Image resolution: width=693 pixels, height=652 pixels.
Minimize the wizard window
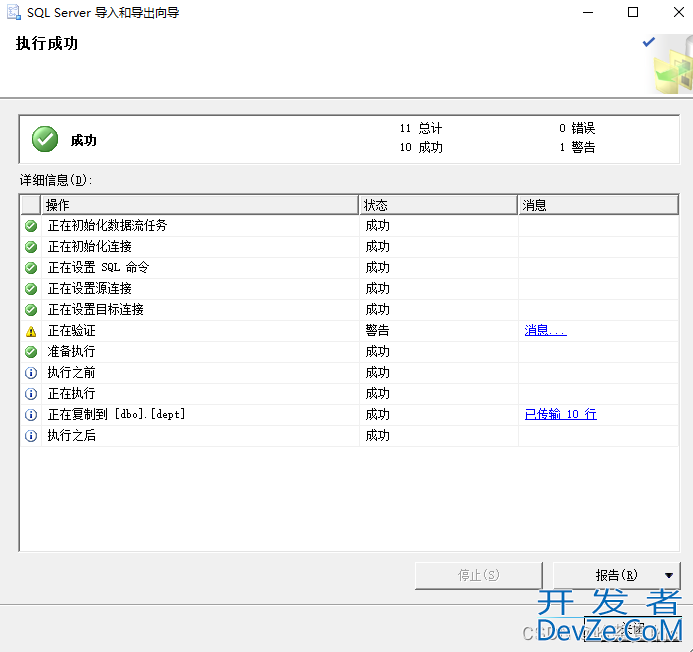tap(588, 12)
